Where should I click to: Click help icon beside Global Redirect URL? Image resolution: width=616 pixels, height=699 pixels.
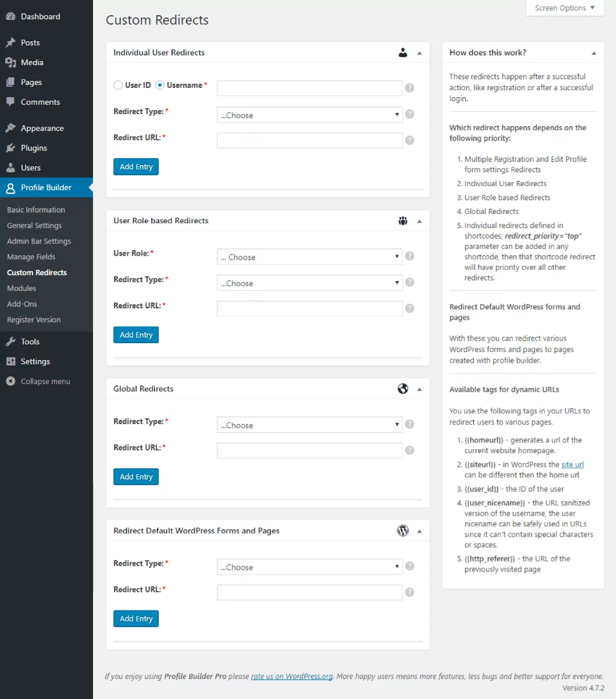coord(410,450)
